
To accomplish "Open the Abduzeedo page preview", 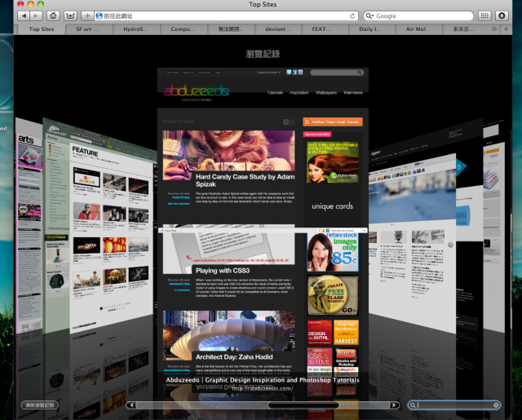I will 263,219.
